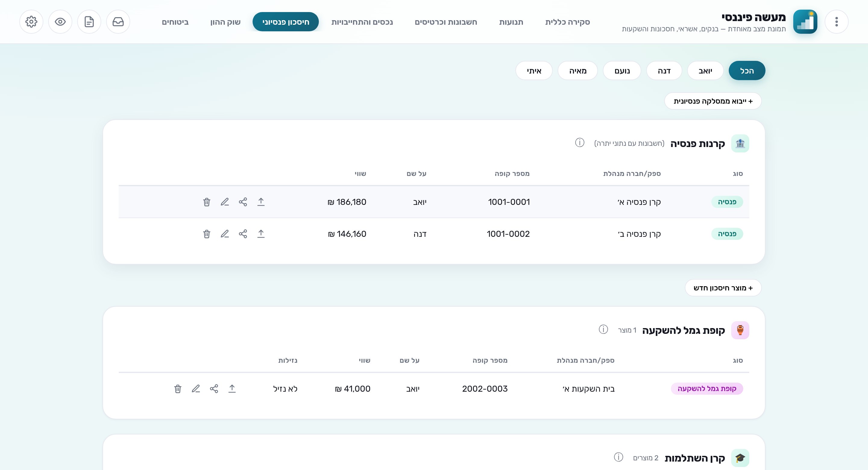868x470 pixels.
Task: Share the קרן פנסיה ב׳ row
Action: [x=243, y=234]
